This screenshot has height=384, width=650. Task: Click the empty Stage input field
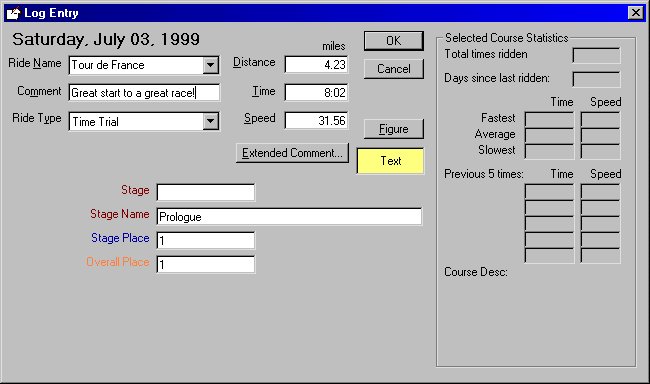[x=206, y=192]
